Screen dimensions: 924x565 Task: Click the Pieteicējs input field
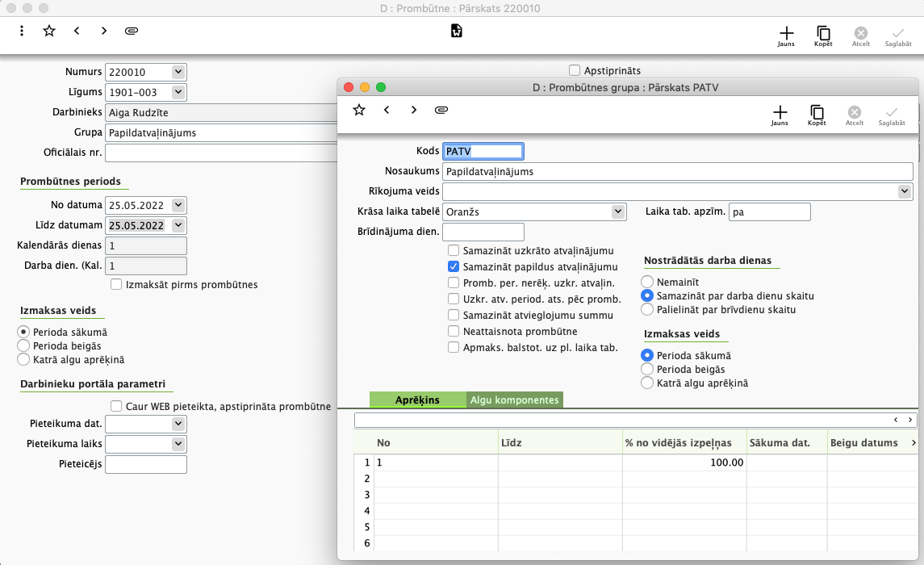[146, 464]
